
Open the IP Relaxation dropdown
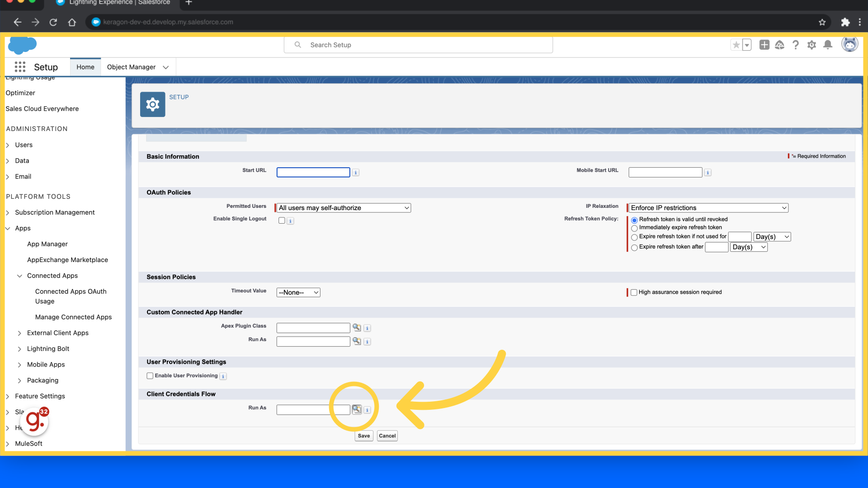[x=708, y=208]
